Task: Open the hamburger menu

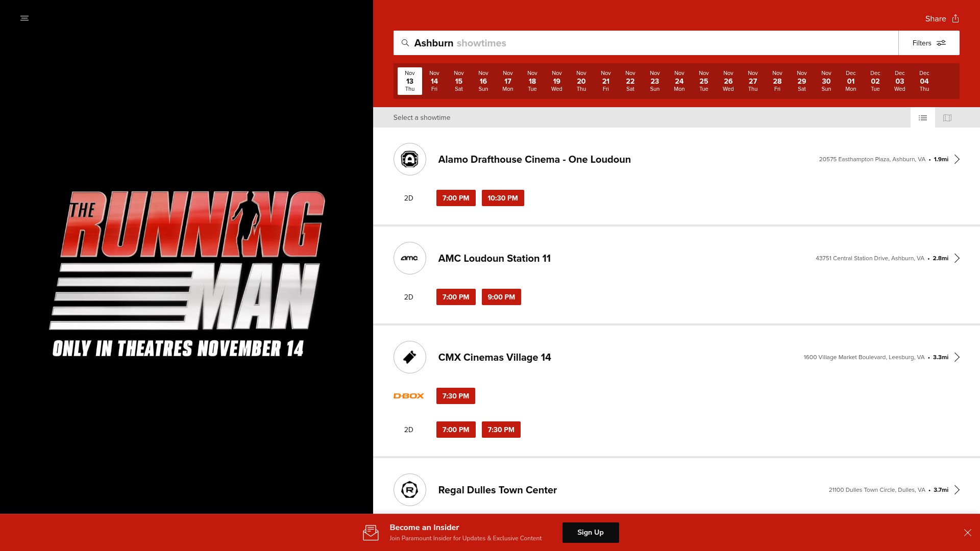Action: click(x=24, y=18)
